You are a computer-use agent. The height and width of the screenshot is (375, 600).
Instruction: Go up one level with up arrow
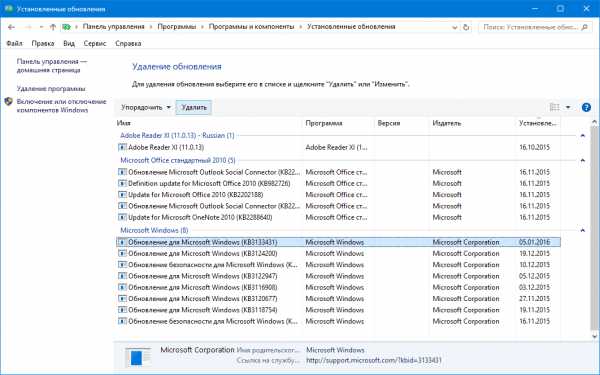tap(53, 27)
